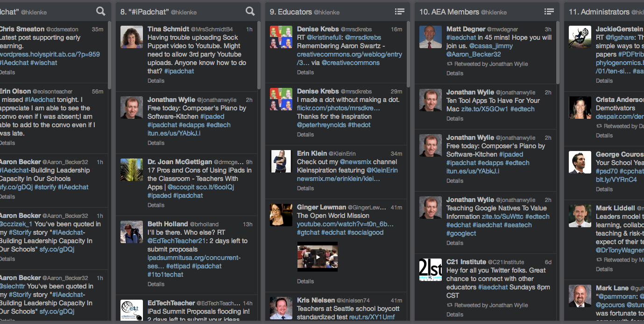
Task: Open the zite.to/X5GOw1 link in the Ten Tool Apps tweet
Action: click(485, 109)
